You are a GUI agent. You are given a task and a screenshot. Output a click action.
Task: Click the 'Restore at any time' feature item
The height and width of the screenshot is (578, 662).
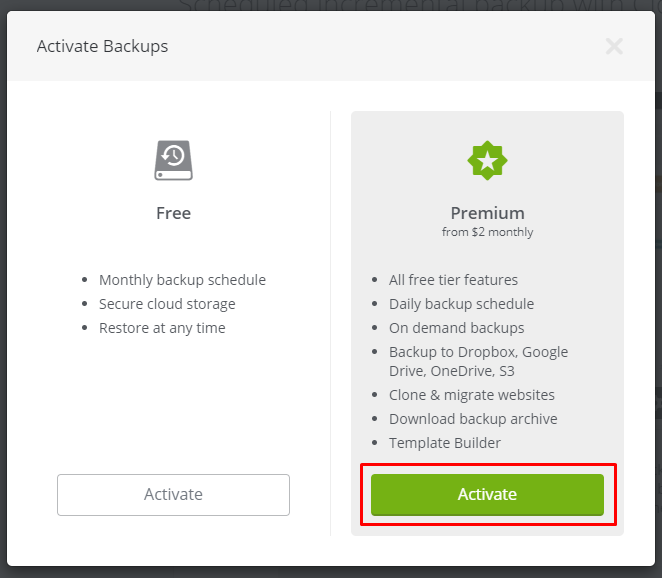162,328
